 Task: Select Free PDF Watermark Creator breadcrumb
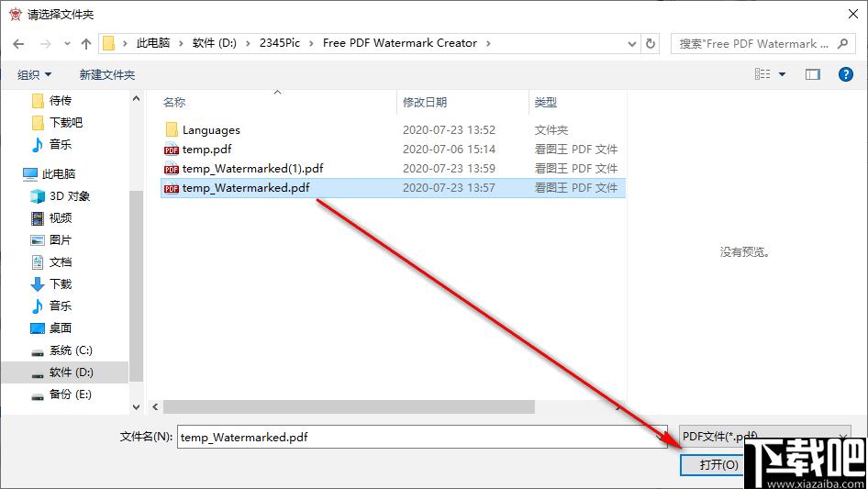pyautogui.click(x=400, y=43)
